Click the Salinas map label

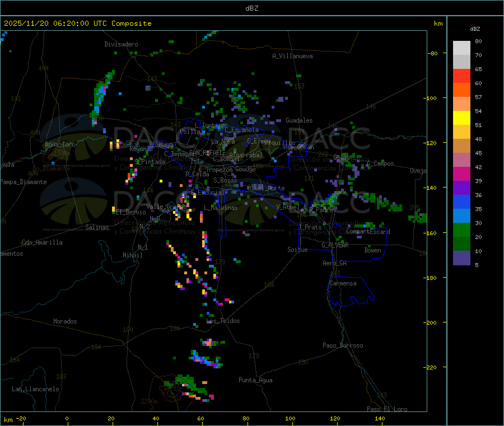pos(97,227)
